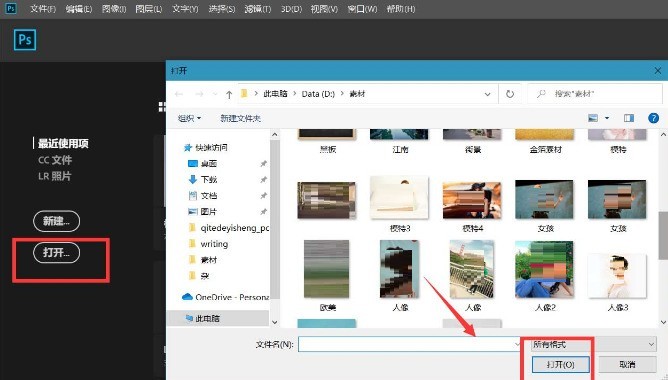Click the Photoshop icon in the title bar
This screenshot has height=380, width=668.
[x=10, y=8]
